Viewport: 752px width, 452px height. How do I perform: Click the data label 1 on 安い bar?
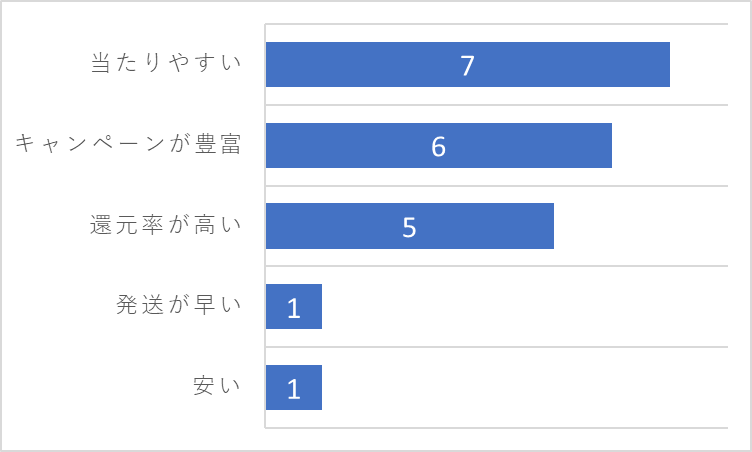point(294,389)
